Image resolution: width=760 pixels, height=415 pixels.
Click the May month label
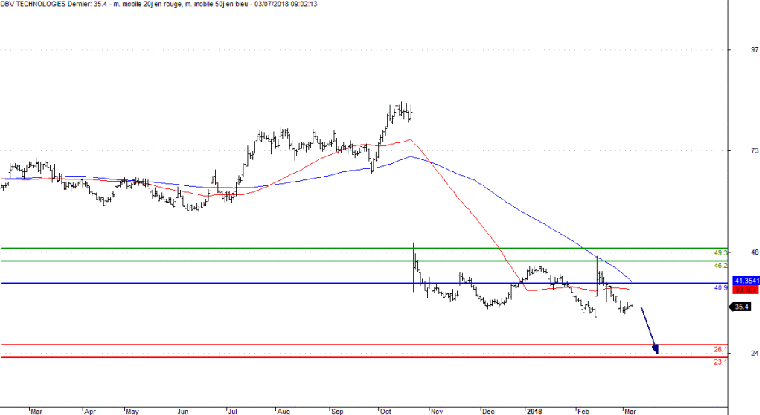[x=132, y=412]
